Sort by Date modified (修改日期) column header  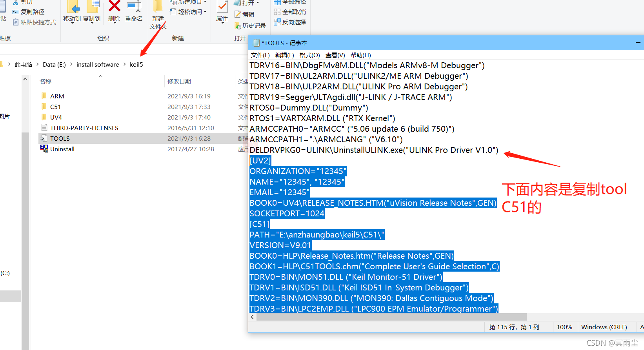click(179, 82)
